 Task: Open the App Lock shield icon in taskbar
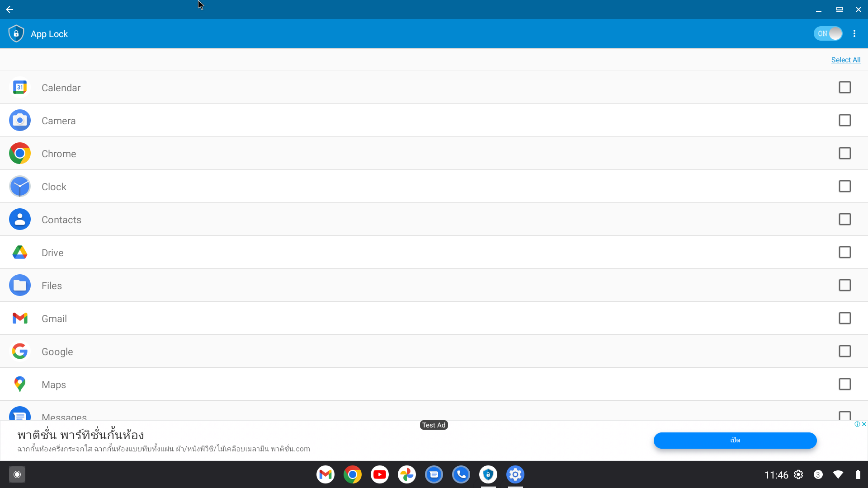tap(488, 474)
